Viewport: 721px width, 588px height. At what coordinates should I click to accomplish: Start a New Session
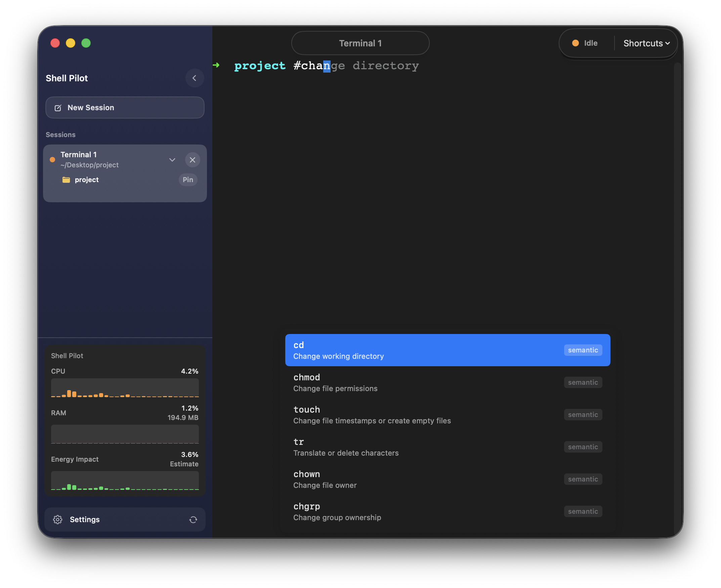click(x=125, y=108)
